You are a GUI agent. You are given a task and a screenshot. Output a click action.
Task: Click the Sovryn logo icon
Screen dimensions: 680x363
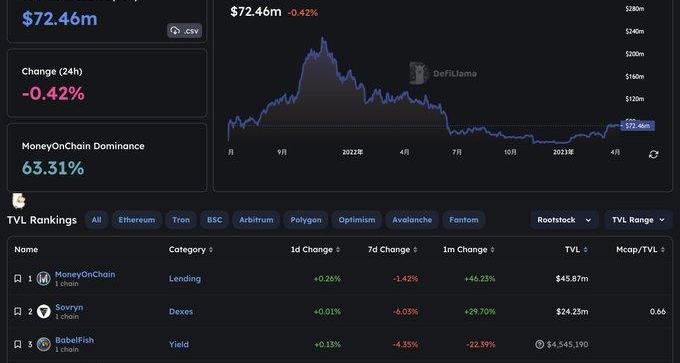click(43, 311)
